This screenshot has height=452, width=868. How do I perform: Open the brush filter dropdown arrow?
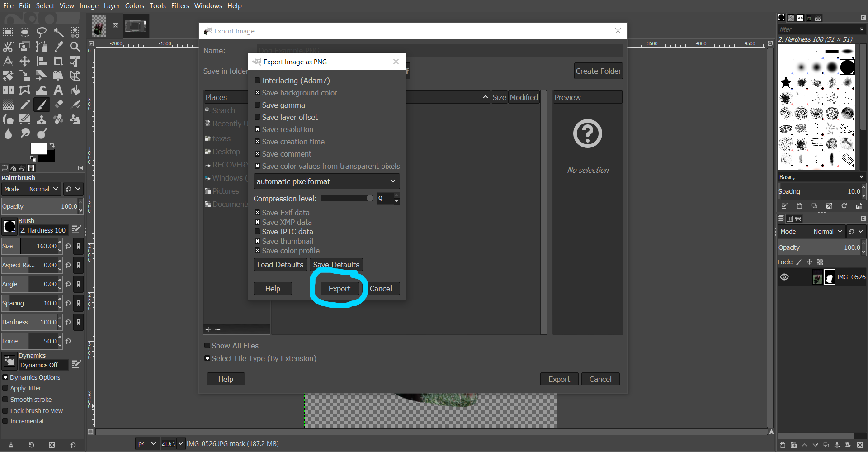(861, 29)
